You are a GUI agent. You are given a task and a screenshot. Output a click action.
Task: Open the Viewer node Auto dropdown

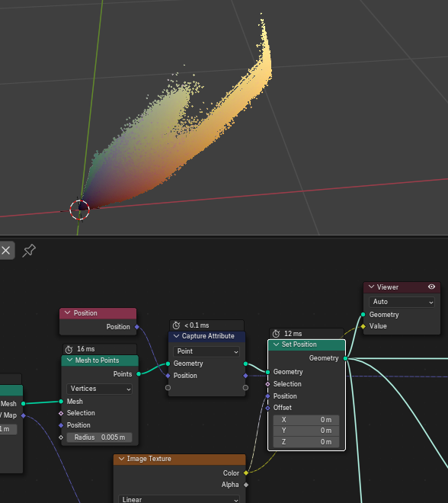[403, 302]
